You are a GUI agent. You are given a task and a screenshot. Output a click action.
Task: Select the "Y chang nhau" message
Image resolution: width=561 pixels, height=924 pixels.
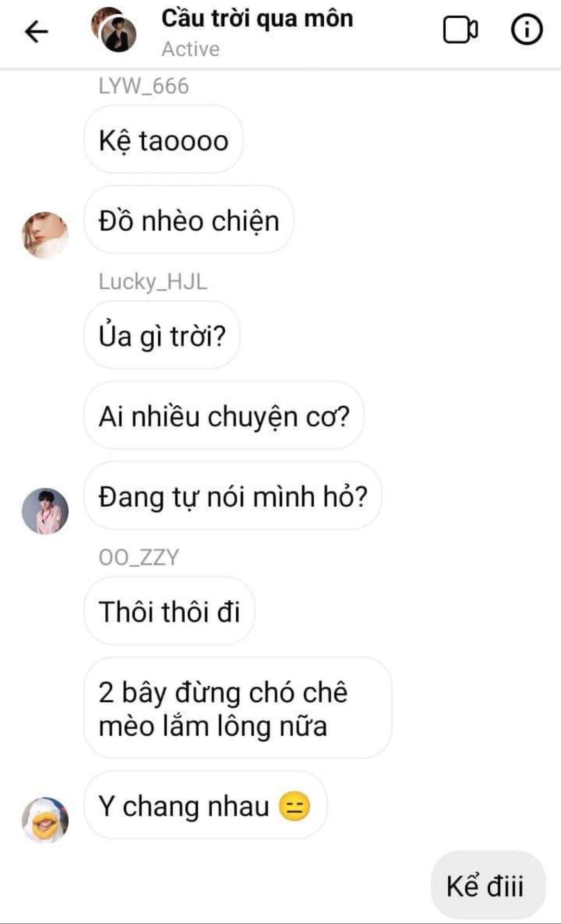(205, 805)
